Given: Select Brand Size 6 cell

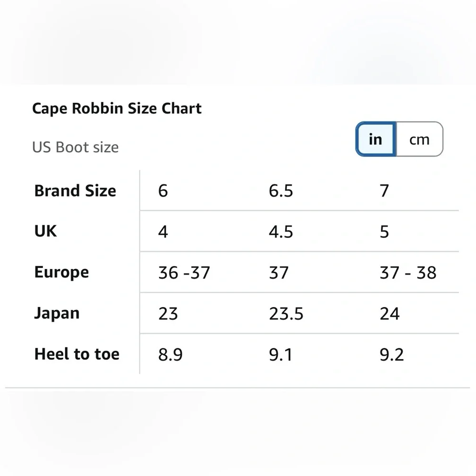Looking at the screenshot, I should coord(163,191).
